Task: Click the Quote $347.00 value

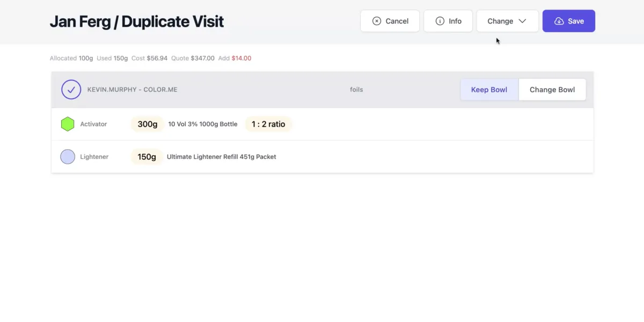Action: pyautogui.click(x=202, y=58)
